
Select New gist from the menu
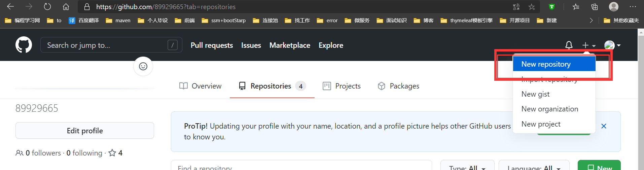coord(554,94)
